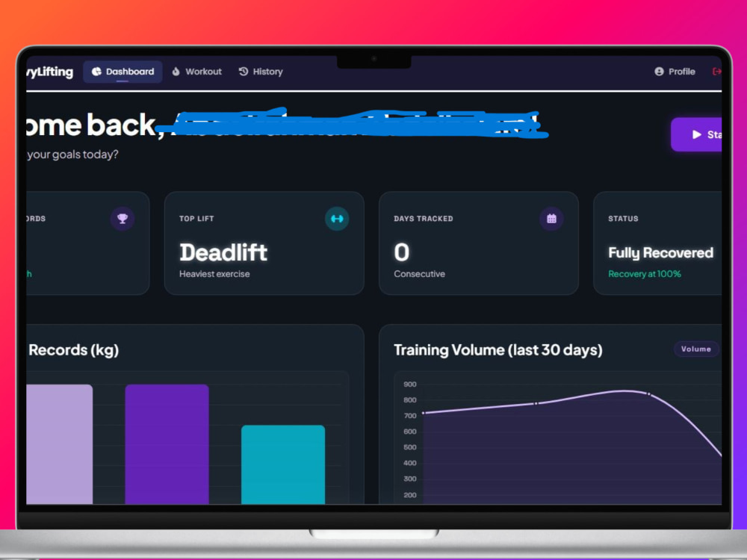Click the Heaviest exercise caption

click(214, 274)
